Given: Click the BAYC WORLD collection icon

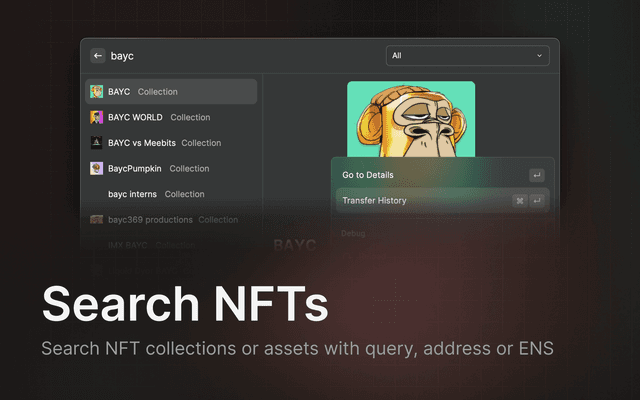Looking at the screenshot, I should 96,117.
